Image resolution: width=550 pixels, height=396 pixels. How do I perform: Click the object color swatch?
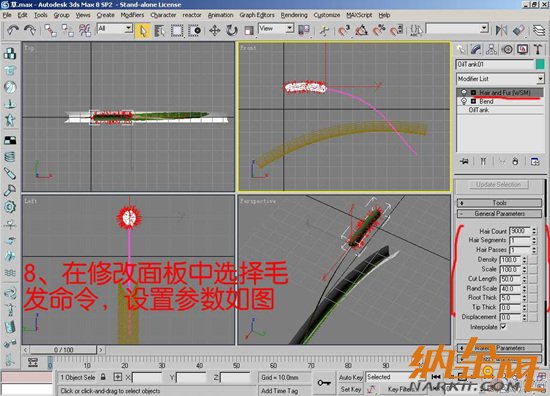coord(540,64)
